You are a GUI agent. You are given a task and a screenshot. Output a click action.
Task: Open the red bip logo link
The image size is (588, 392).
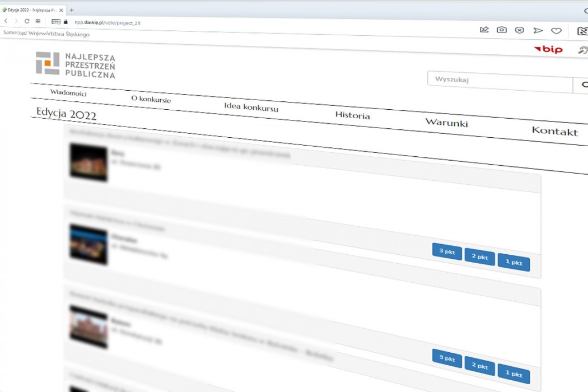548,49
